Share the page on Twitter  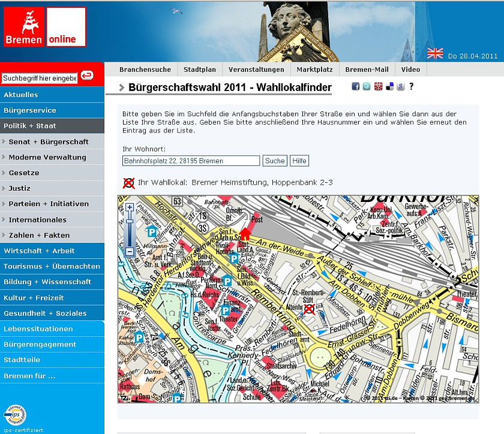[x=367, y=87]
